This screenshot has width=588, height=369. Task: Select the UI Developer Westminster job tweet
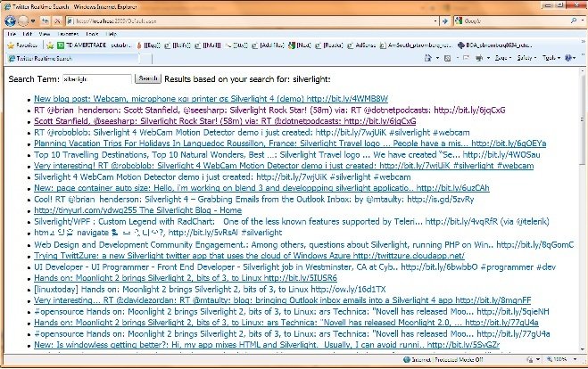point(294,267)
